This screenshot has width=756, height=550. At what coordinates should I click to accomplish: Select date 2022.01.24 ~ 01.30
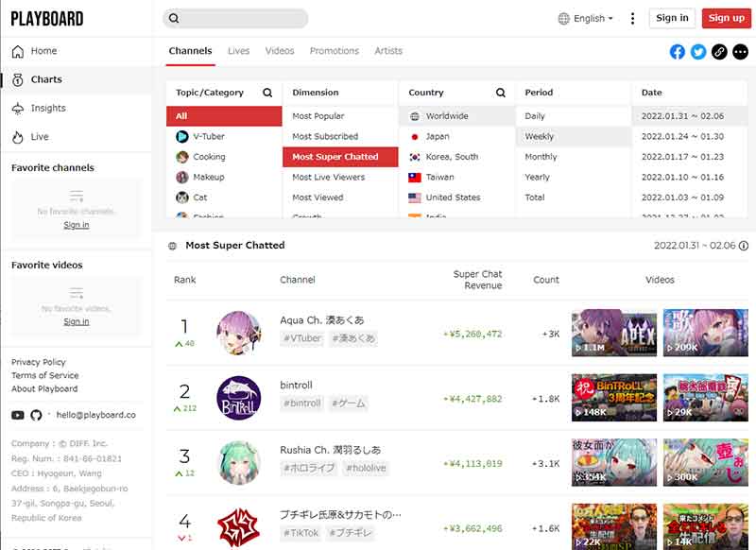690,136
